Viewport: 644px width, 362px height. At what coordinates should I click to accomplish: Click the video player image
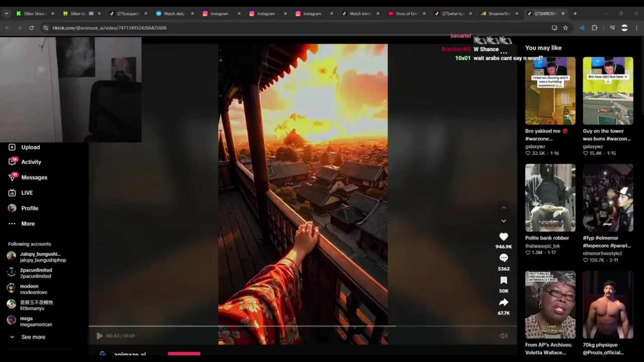click(303, 194)
